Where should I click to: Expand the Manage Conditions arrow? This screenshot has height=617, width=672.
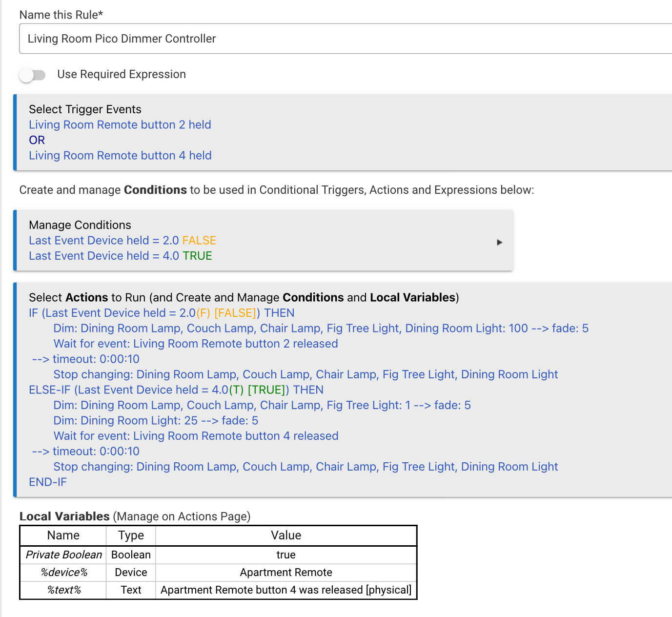coord(499,242)
